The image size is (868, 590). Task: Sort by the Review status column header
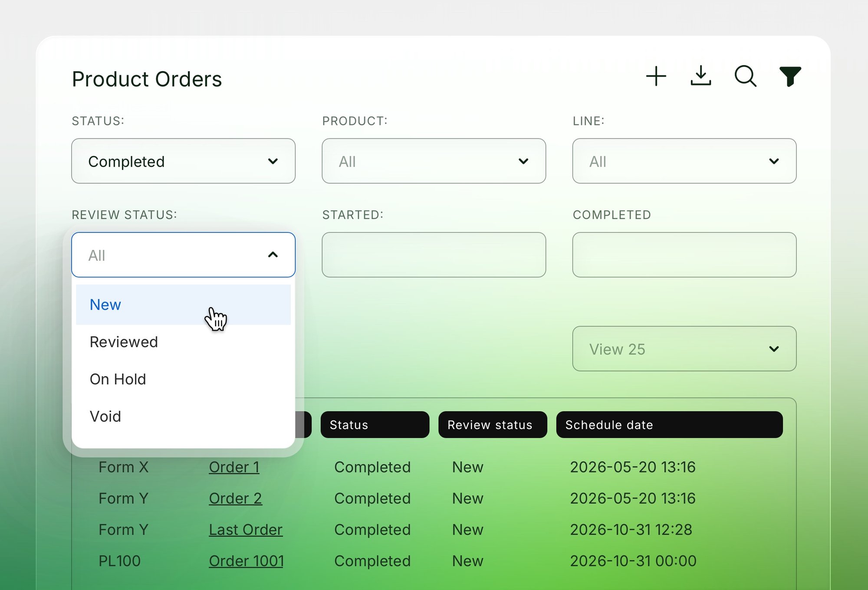[493, 425]
